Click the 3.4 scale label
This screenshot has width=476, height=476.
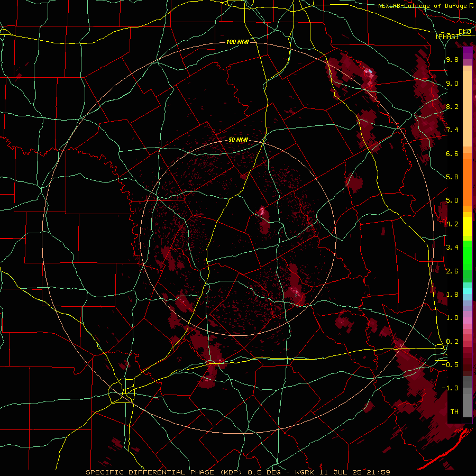click(452, 248)
